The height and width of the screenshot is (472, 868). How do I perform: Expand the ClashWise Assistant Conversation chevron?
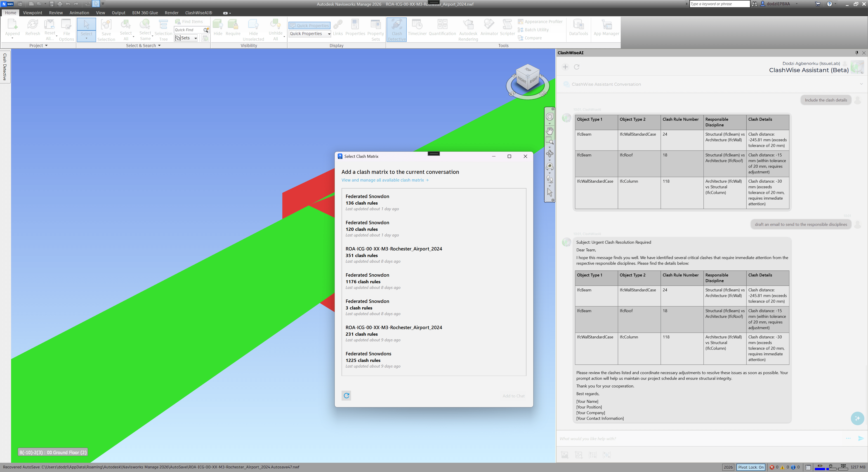click(x=861, y=84)
